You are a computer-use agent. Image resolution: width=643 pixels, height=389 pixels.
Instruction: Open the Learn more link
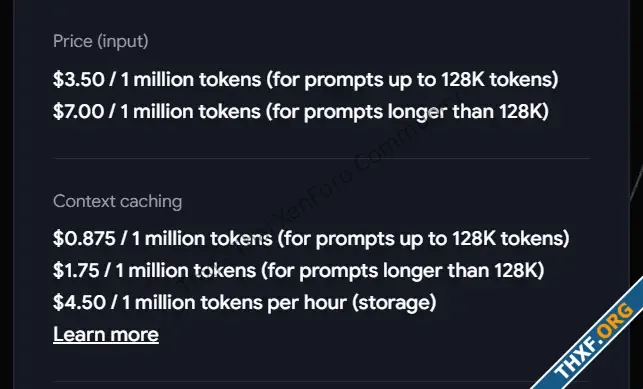coord(106,334)
